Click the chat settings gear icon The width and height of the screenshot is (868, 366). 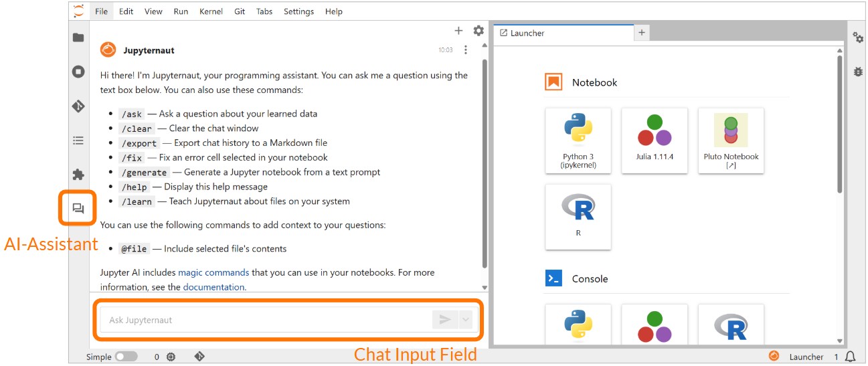point(478,31)
